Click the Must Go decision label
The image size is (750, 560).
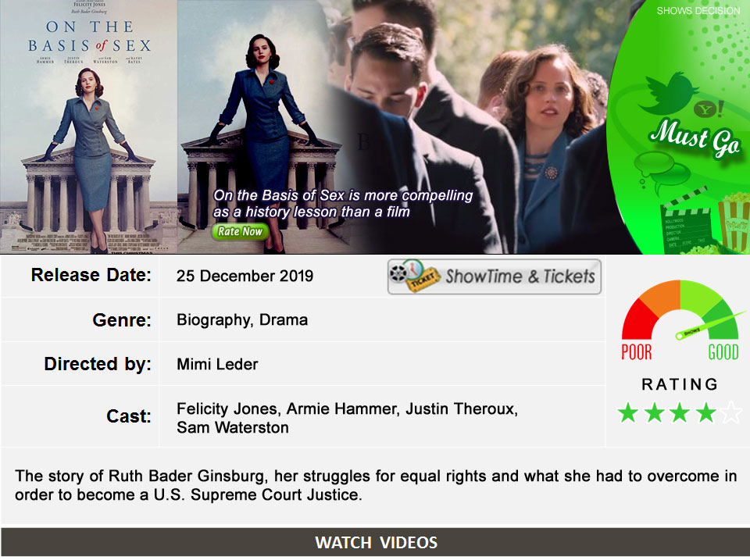coord(695,138)
